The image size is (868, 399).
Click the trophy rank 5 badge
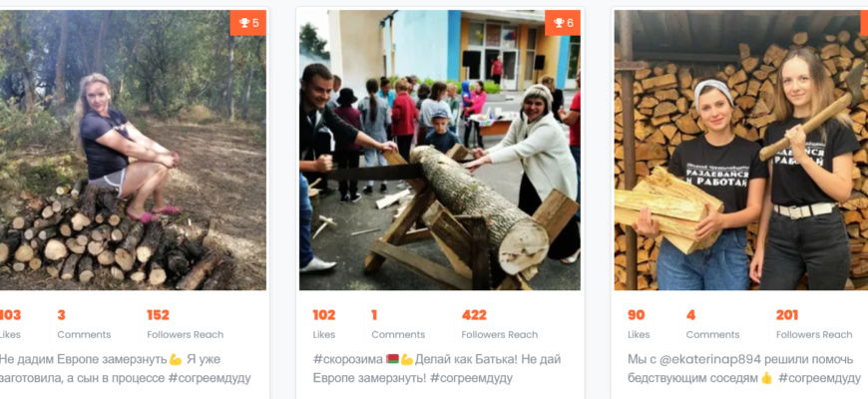248,23
